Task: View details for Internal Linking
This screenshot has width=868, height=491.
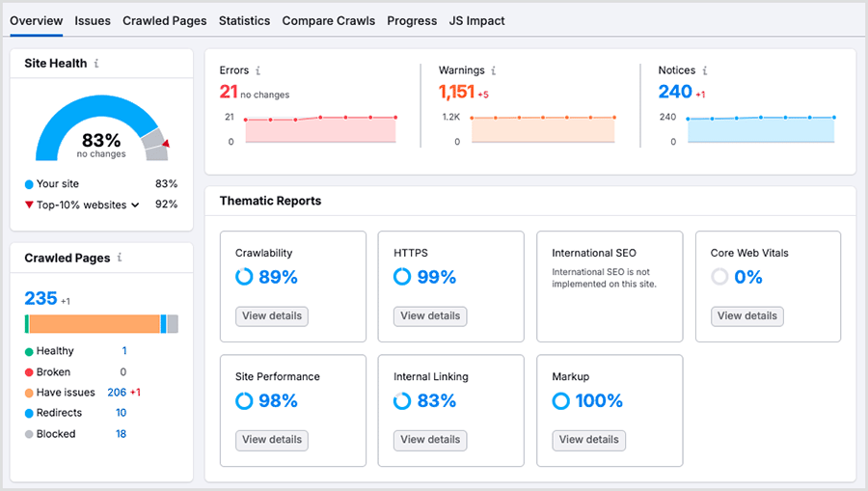Action: click(430, 440)
